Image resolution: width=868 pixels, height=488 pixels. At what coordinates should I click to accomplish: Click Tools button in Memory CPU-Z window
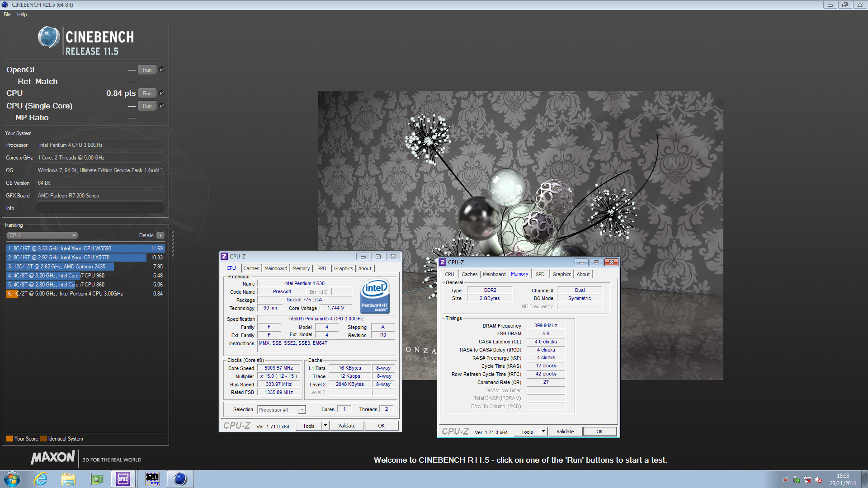coord(527,432)
